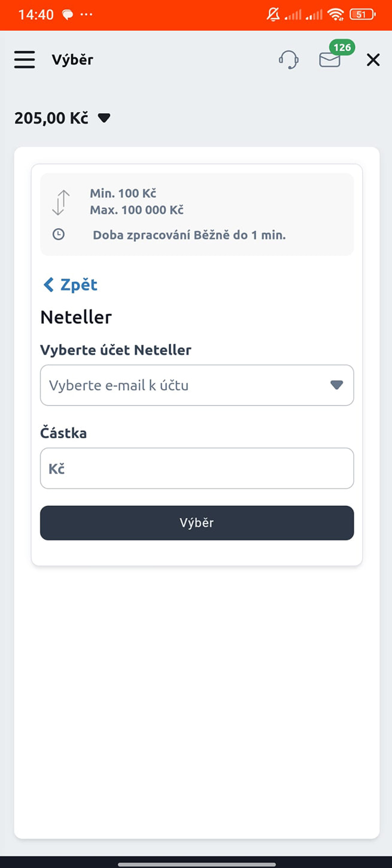Open the messages envelope inbox
Screen dimensions: 392x868
click(x=329, y=60)
